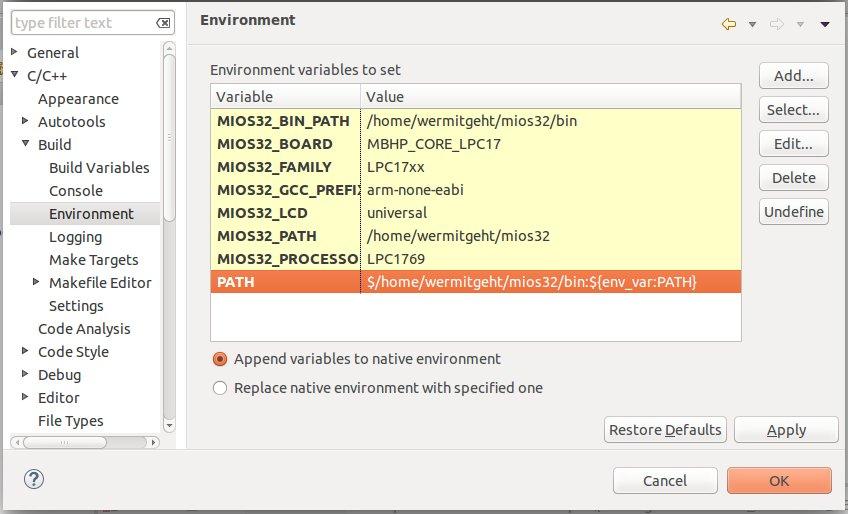Click the help question mark icon
This screenshot has width=848, height=514.
coord(34,479)
